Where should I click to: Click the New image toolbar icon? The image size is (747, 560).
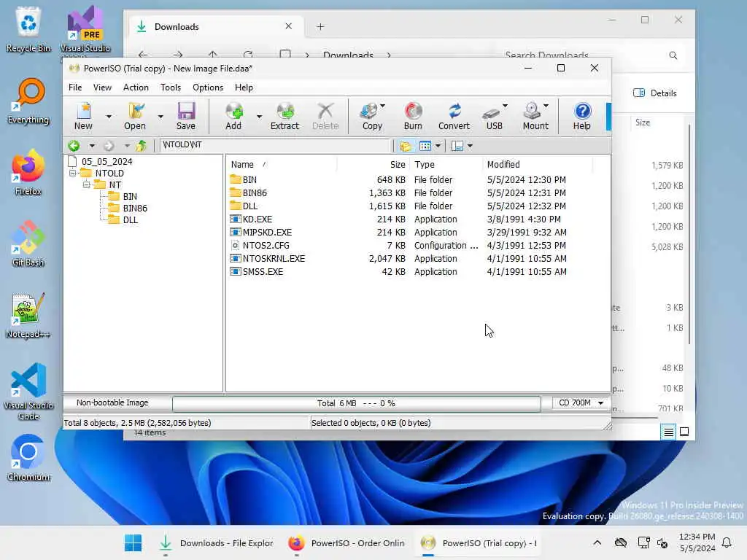83,116
